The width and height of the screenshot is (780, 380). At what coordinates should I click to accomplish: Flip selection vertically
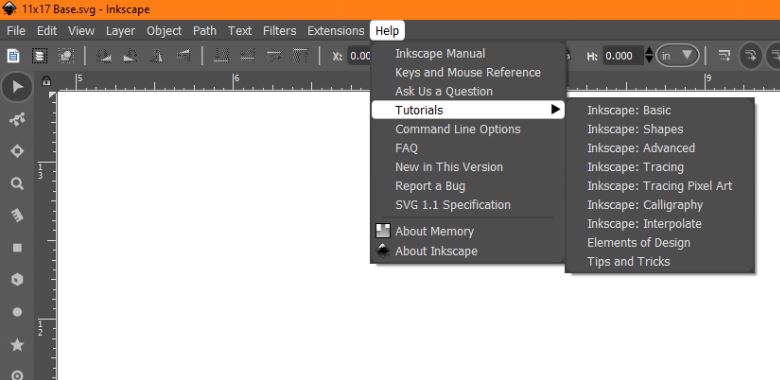pos(183,56)
